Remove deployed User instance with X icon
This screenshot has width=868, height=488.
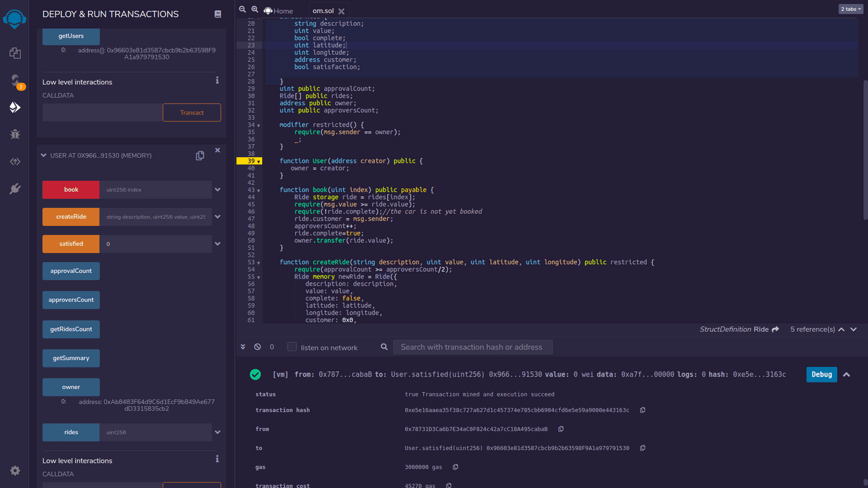(218, 151)
